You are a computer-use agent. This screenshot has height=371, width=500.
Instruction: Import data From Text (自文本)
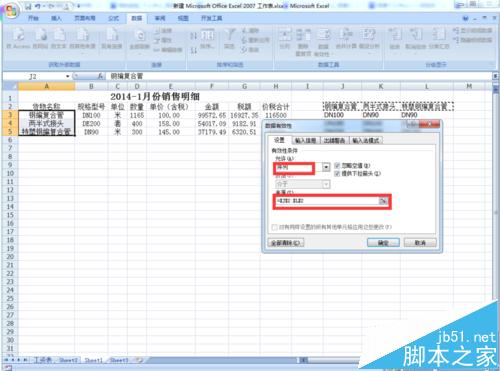coord(59,39)
